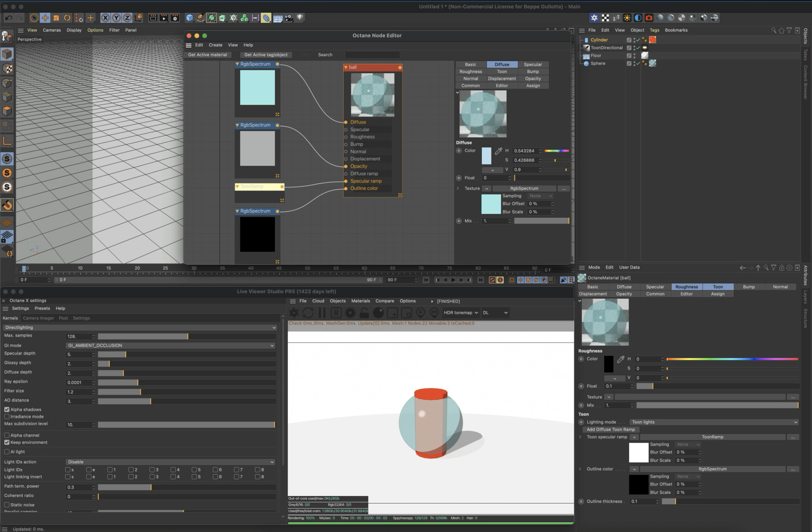Click the Pen spline tool icon
This screenshot has width=812, height=532.
[x=201, y=18]
